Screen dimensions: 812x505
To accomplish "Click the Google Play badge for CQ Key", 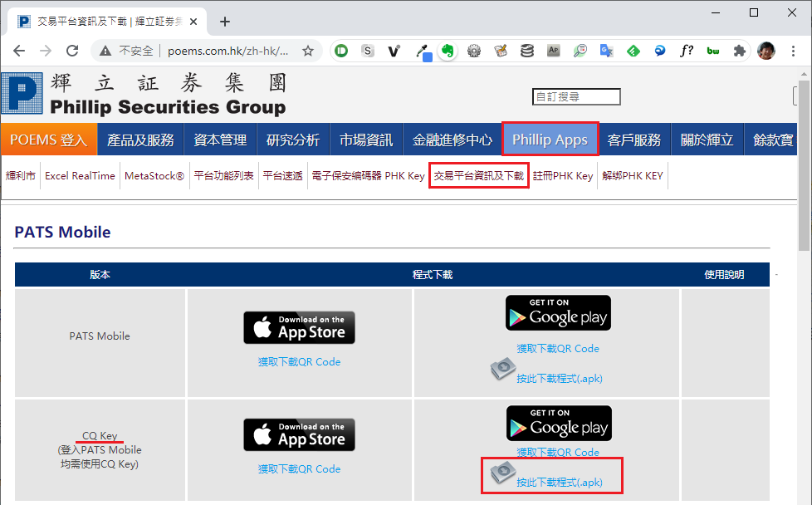I will click(x=560, y=423).
